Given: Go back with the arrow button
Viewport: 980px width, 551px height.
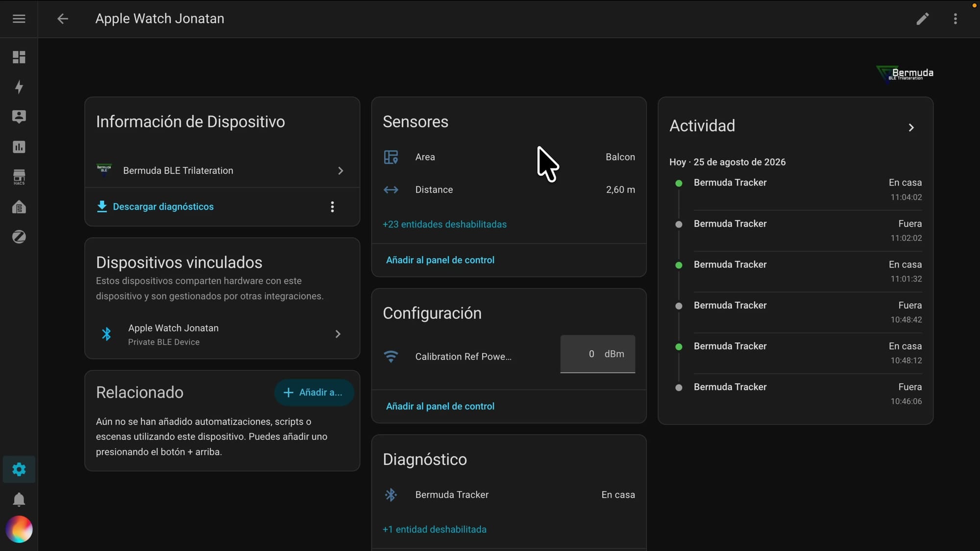Looking at the screenshot, I should pos(63,19).
